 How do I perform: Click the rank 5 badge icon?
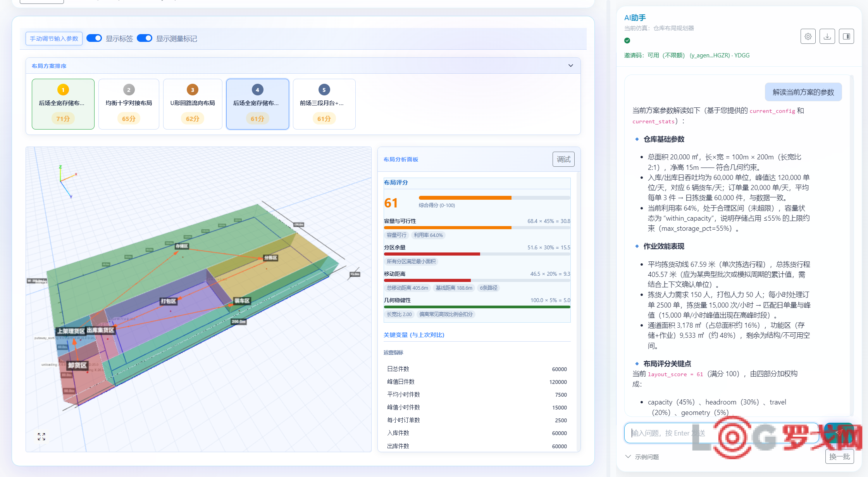point(324,90)
